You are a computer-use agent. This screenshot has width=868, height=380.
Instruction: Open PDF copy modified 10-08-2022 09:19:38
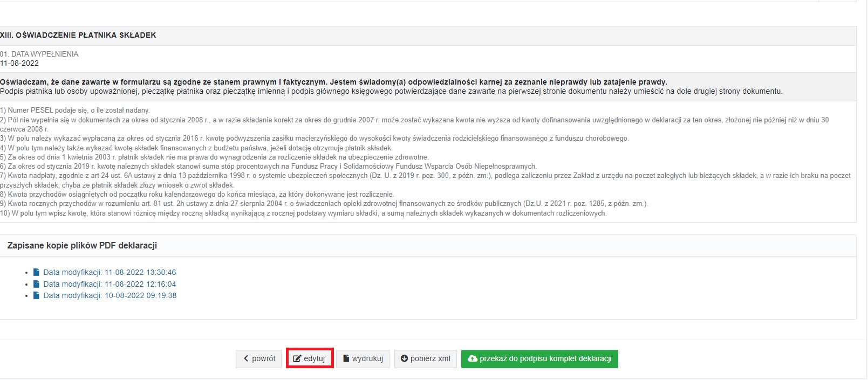pyautogui.click(x=110, y=295)
